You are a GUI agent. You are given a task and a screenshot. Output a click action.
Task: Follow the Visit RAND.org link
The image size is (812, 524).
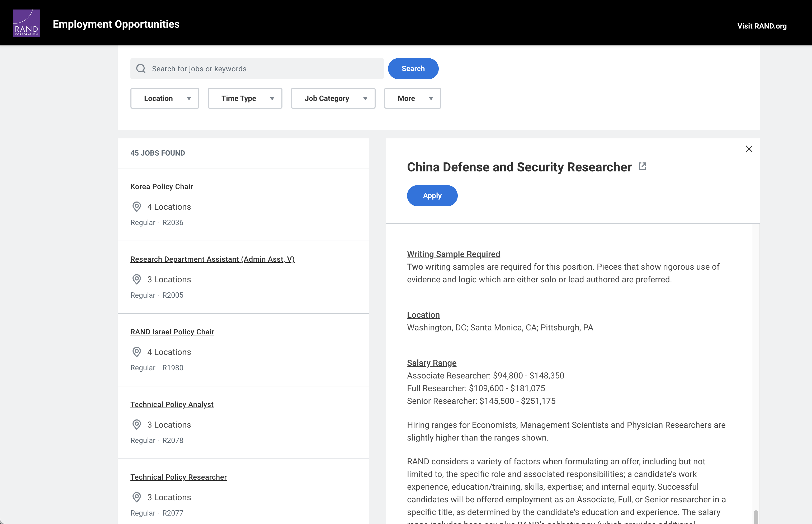[x=762, y=26]
